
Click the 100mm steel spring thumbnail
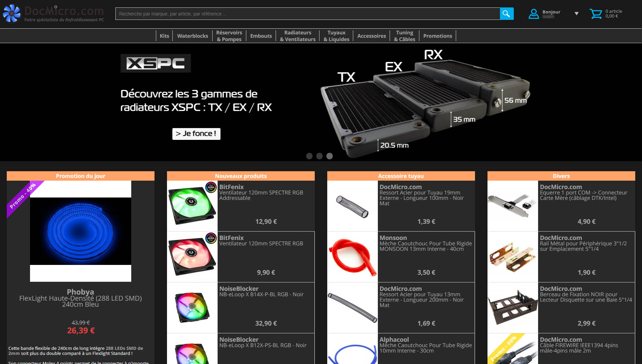[x=353, y=206]
